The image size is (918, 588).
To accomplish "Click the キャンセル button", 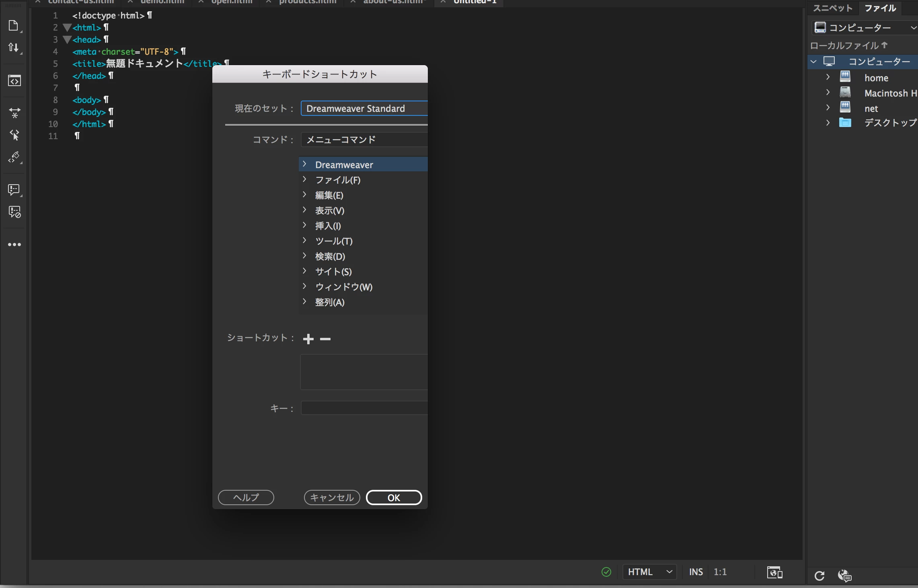I will [332, 498].
